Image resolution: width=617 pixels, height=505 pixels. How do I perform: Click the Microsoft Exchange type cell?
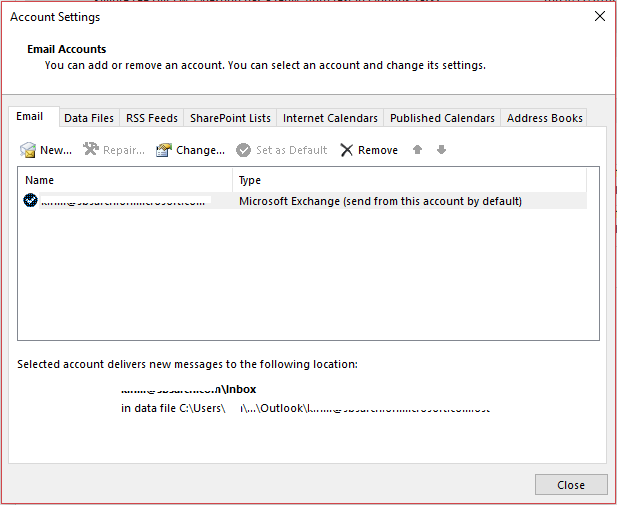pyautogui.click(x=381, y=201)
